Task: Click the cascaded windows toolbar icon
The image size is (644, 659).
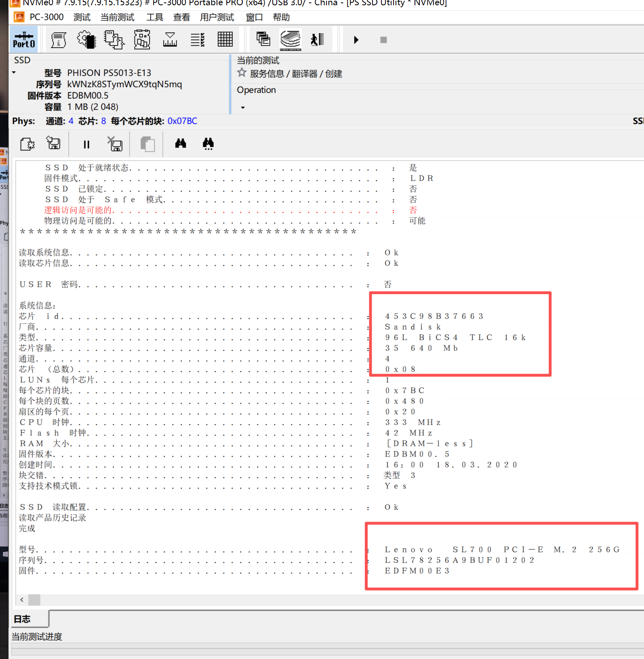Action: tap(263, 39)
